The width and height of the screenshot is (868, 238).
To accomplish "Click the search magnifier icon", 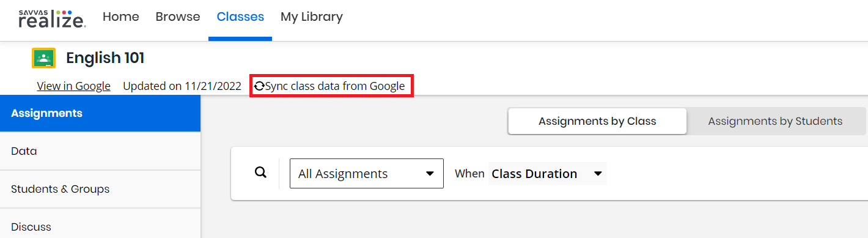I will 261,173.
